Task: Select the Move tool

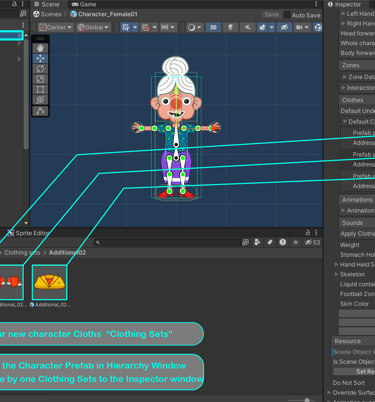Action: click(x=40, y=59)
